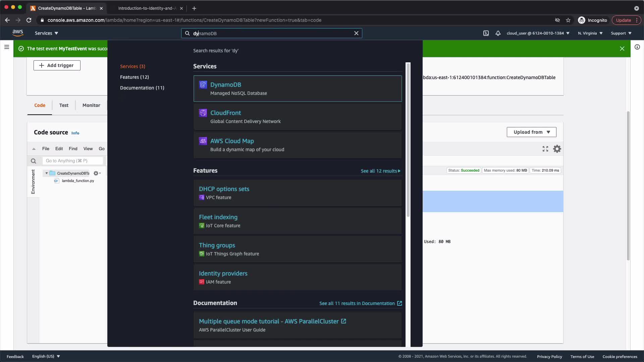The image size is (644, 362).
Task: Click the AWS logo home icon
Action: click(x=18, y=33)
